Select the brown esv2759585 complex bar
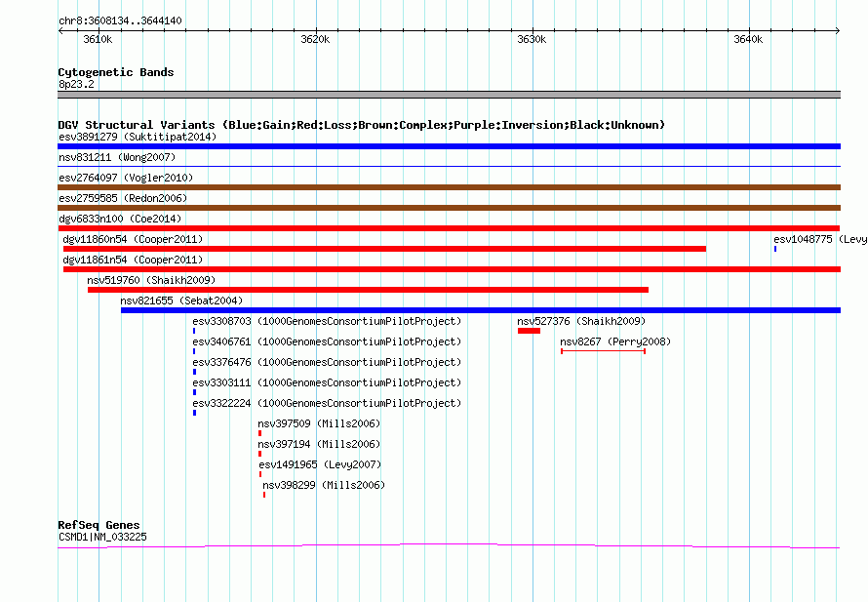 (449, 208)
